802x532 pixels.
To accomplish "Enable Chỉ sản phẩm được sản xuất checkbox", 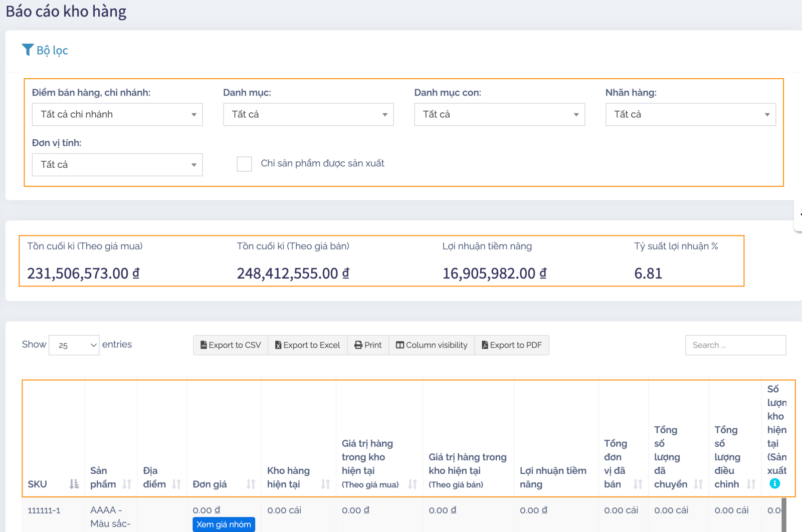I will [244, 164].
